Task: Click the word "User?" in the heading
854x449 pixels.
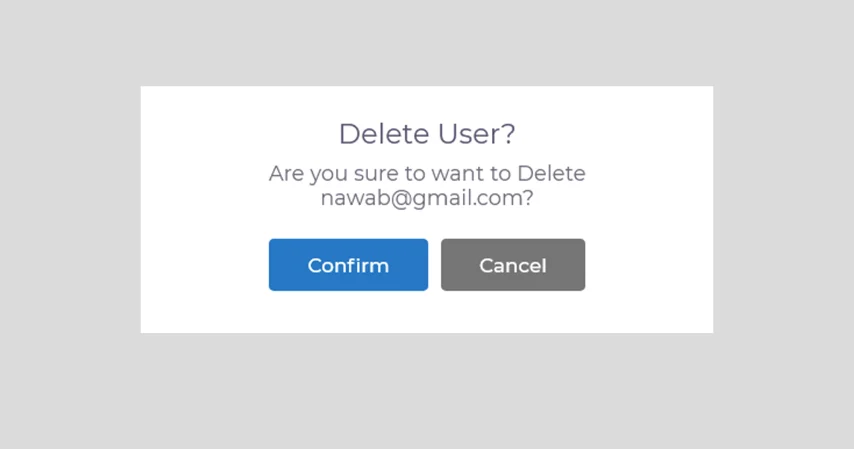Action: click(x=477, y=134)
